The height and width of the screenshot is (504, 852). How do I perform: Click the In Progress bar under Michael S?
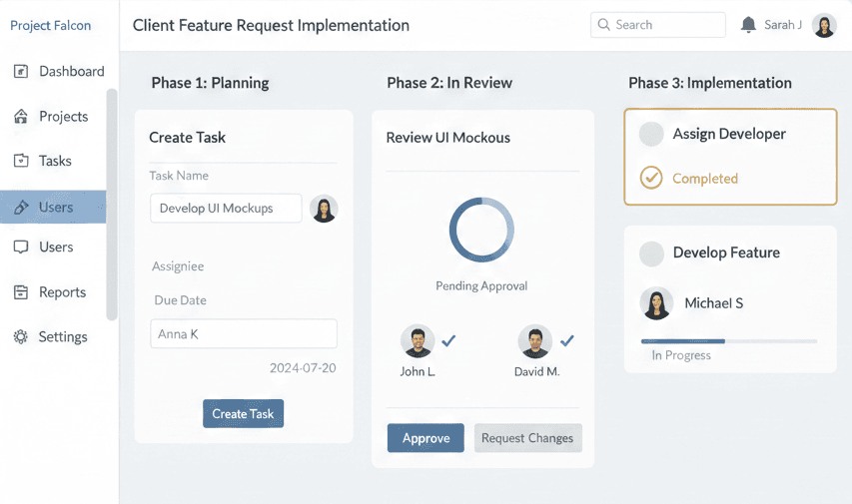coord(728,341)
